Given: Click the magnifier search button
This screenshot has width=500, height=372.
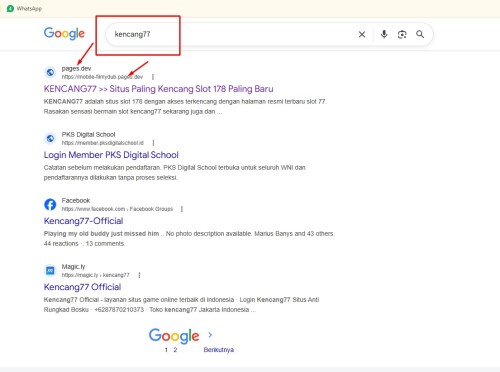Looking at the screenshot, I should pos(420,34).
